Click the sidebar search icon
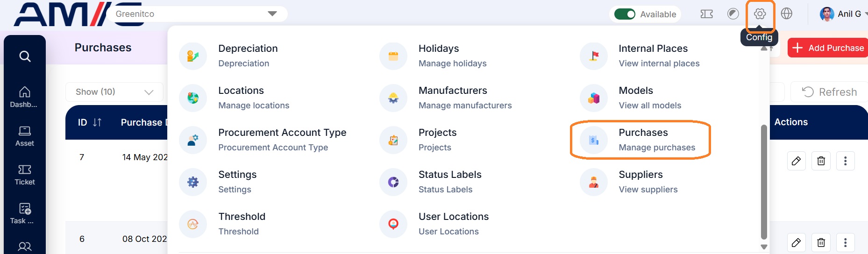Viewport: 868px width, 254px height. click(25, 56)
